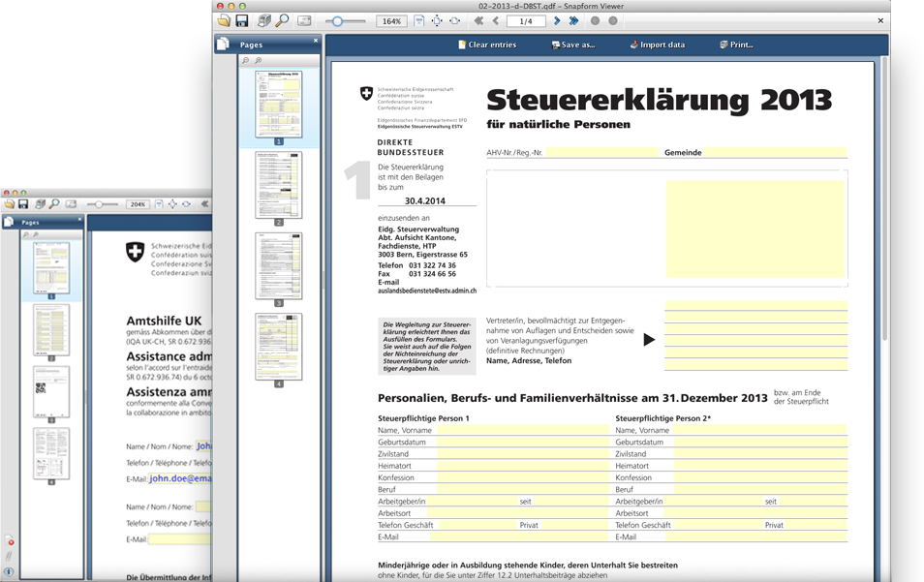The width and height of the screenshot is (924, 582).
Task: Click the info icon at bottom-left of Amtshilfe window
Action: pyautogui.click(x=9, y=571)
